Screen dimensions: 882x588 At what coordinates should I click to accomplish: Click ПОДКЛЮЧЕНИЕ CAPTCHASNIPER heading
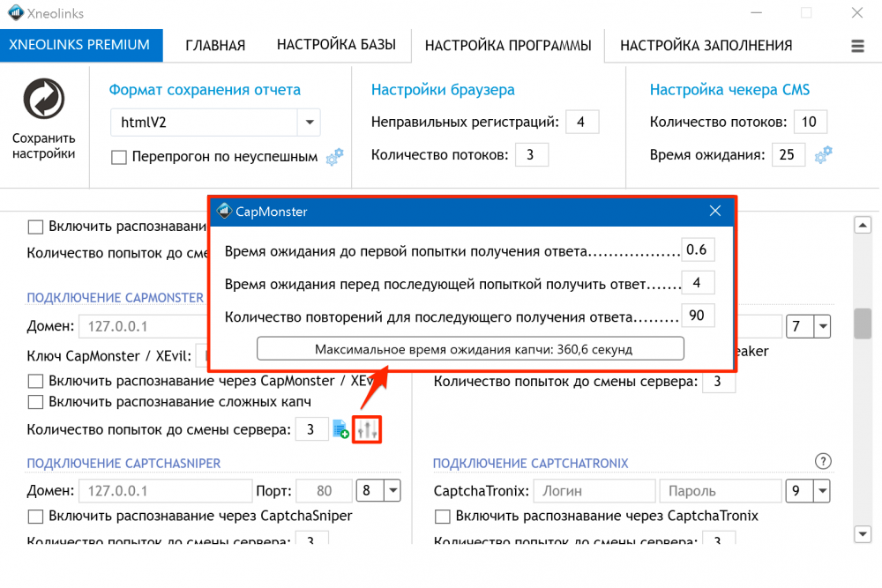[x=123, y=463]
